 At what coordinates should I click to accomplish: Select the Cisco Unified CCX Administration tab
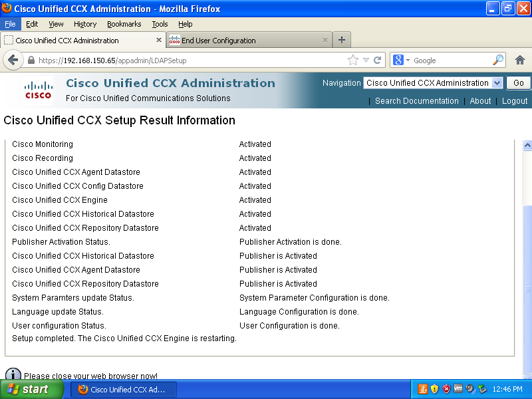[x=82, y=40]
